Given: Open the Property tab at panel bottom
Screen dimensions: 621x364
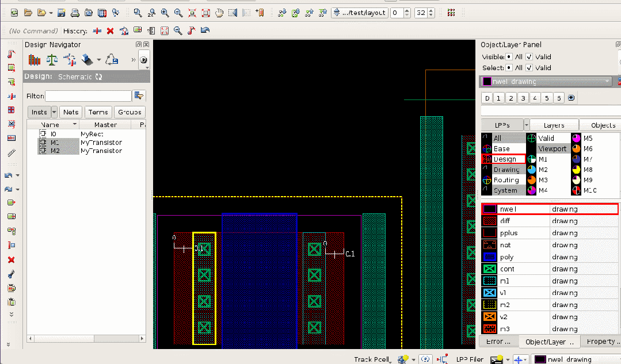Looking at the screenshot, I should pos(601,342).
